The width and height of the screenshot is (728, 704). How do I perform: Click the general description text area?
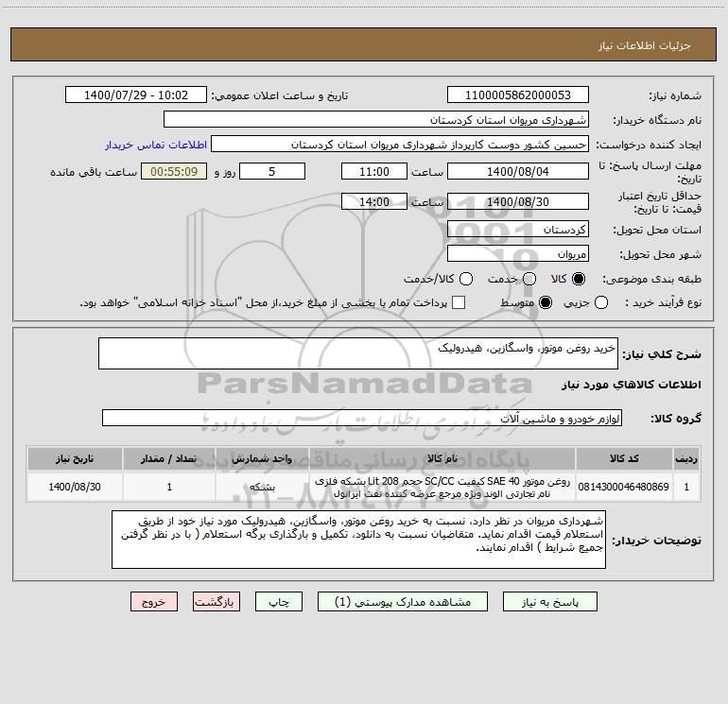[x=358, y=353]
